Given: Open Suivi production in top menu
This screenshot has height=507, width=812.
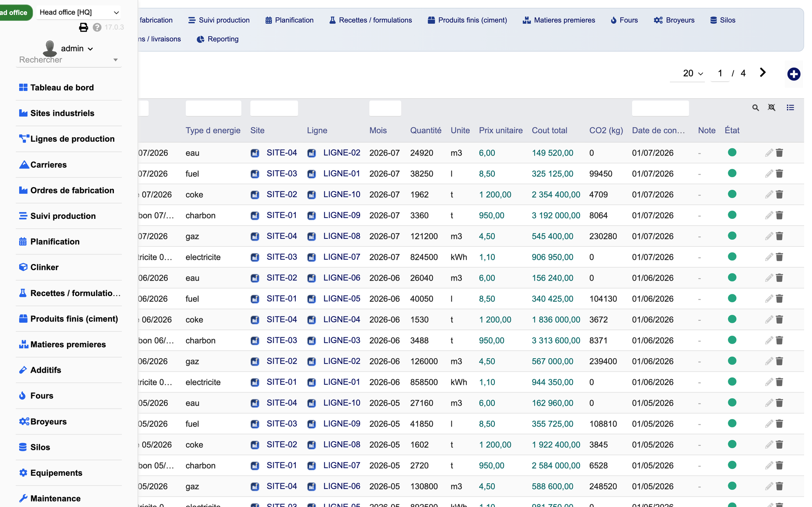Looking at the screenshot, I should (219, 20).
